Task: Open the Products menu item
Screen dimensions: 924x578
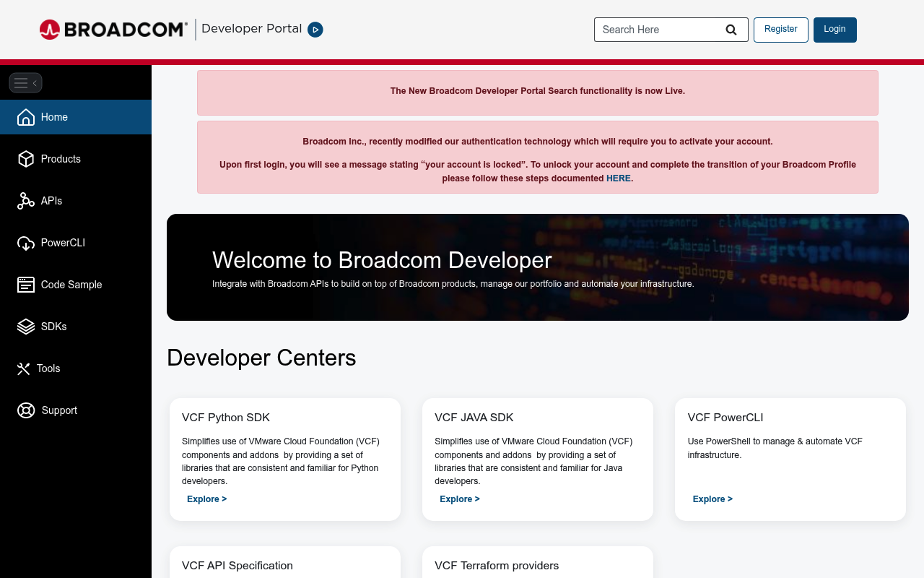Action: (x=76, y=159)
